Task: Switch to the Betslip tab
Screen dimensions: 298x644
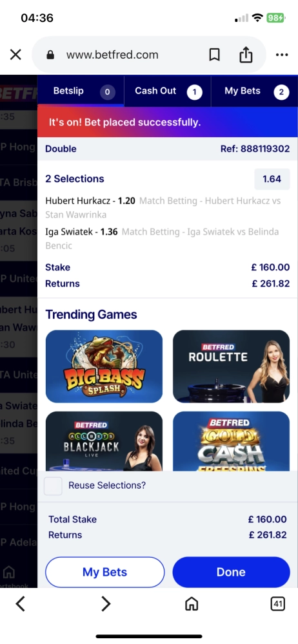Action: [81, 91]
